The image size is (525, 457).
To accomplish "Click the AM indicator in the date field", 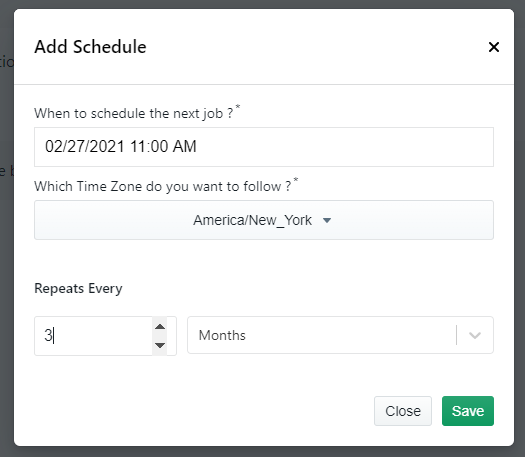I will 184,147.
